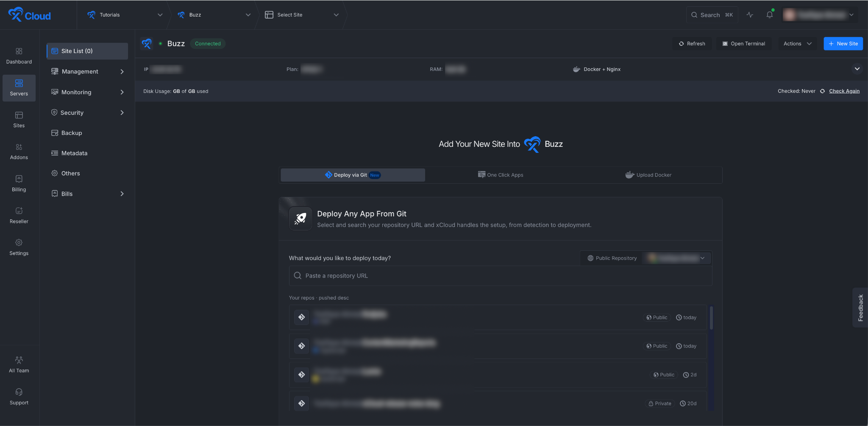The image size is (868, 426).
Task: Open the Buzz server breadcrumb dropdown
Action: tap(214, 15)
